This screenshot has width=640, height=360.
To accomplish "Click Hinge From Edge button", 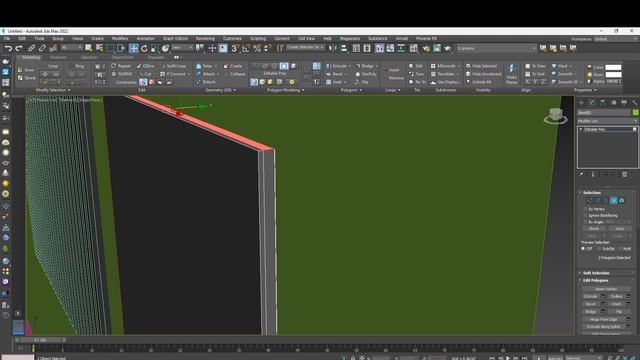I will [x=604, y=319].
